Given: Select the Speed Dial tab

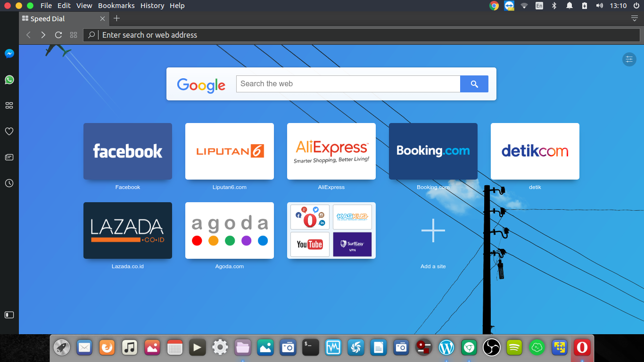Looking at the screenshot, I should 64,19.
